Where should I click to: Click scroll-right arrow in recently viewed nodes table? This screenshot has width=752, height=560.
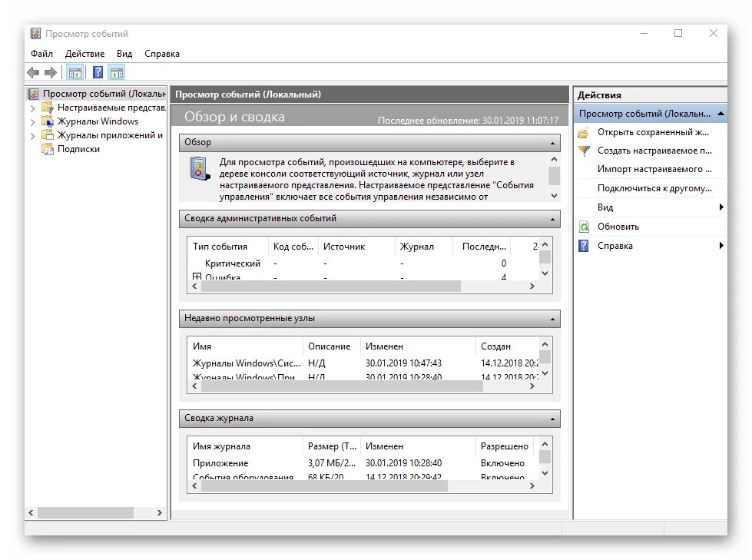(532, 386)
